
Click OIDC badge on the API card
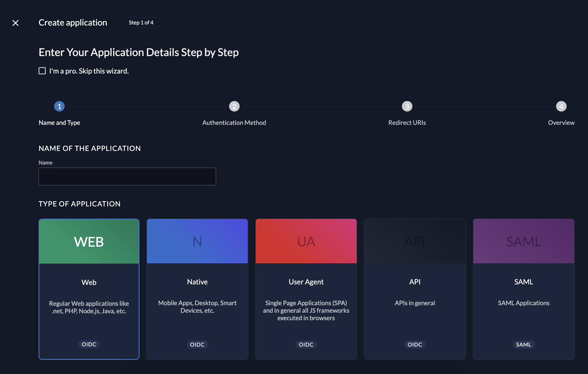(x=415, y=344)
